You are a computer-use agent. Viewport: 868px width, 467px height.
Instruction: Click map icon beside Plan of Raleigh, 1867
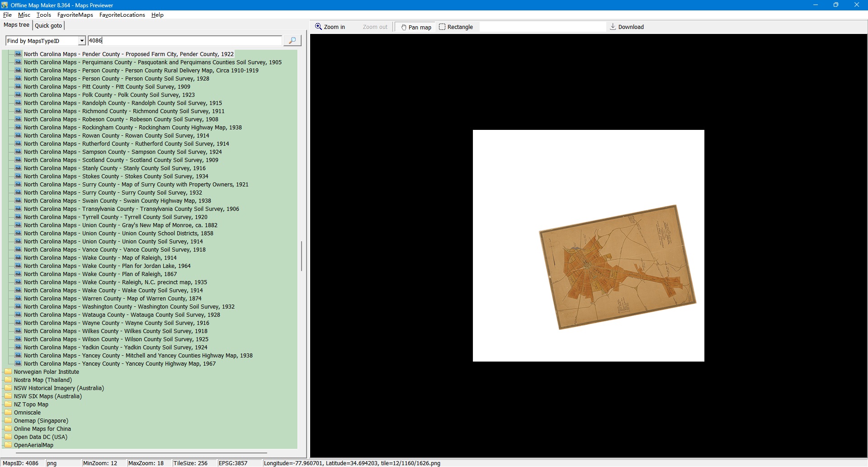18,274
